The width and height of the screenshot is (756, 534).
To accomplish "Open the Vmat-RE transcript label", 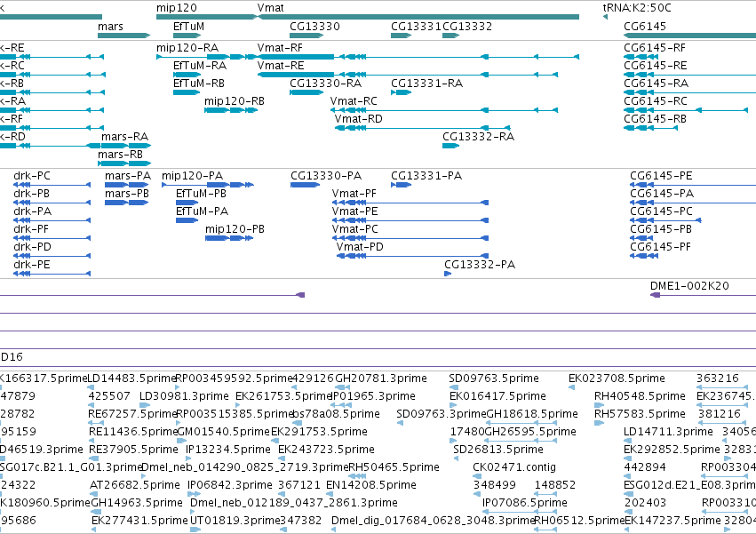I will (281, 66).
